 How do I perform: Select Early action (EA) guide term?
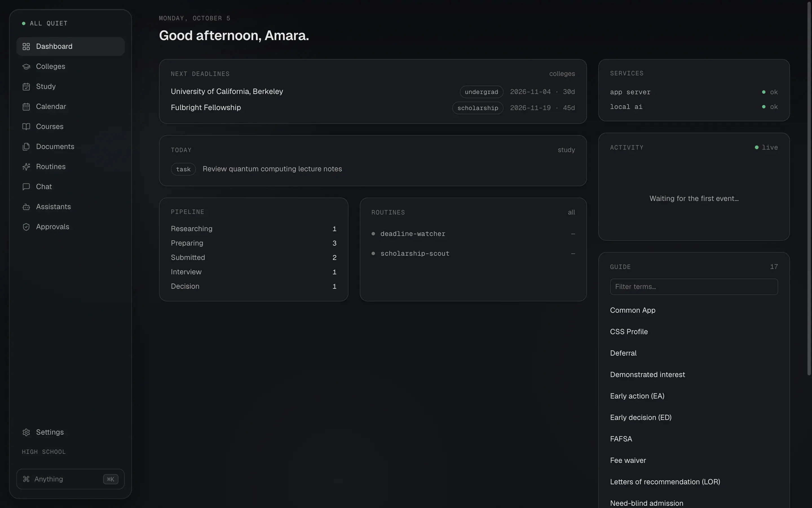click(x=637, y=397)
